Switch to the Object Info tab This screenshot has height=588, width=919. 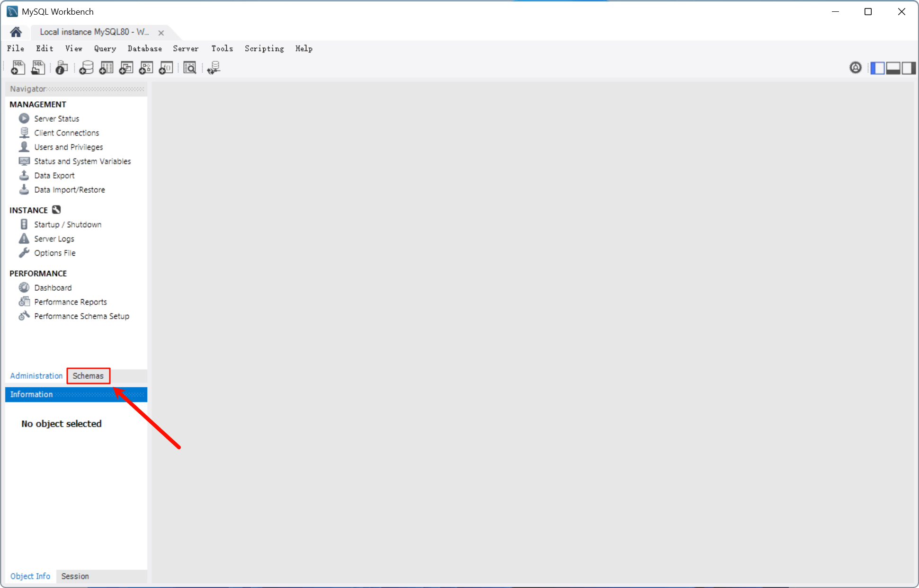[x=30, y=576]
